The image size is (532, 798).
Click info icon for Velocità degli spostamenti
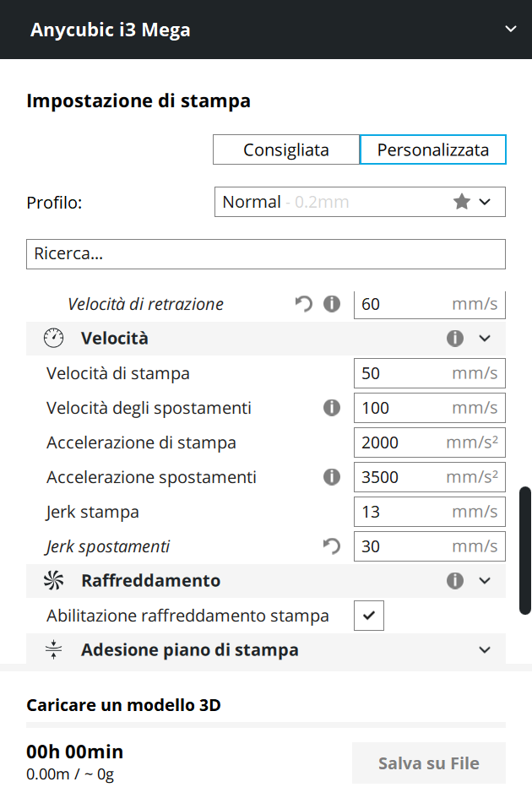click(332, 408)
